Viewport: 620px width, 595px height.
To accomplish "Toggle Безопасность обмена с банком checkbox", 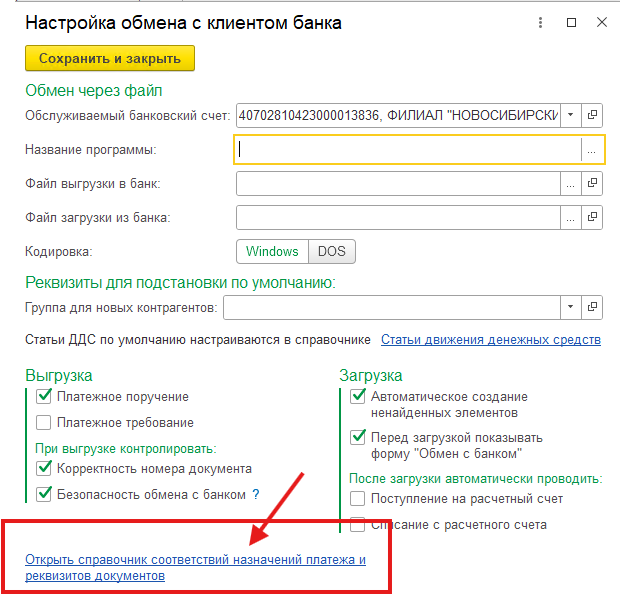I will coord(43,494).
